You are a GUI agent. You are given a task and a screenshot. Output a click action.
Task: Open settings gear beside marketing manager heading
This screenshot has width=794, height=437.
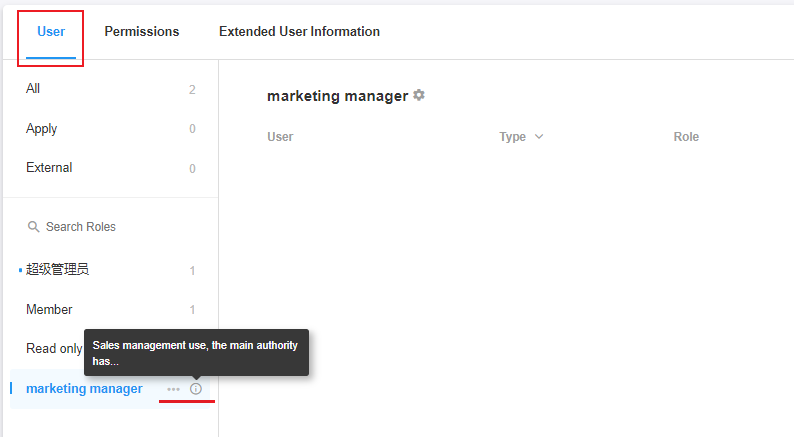tap(419, 95)
